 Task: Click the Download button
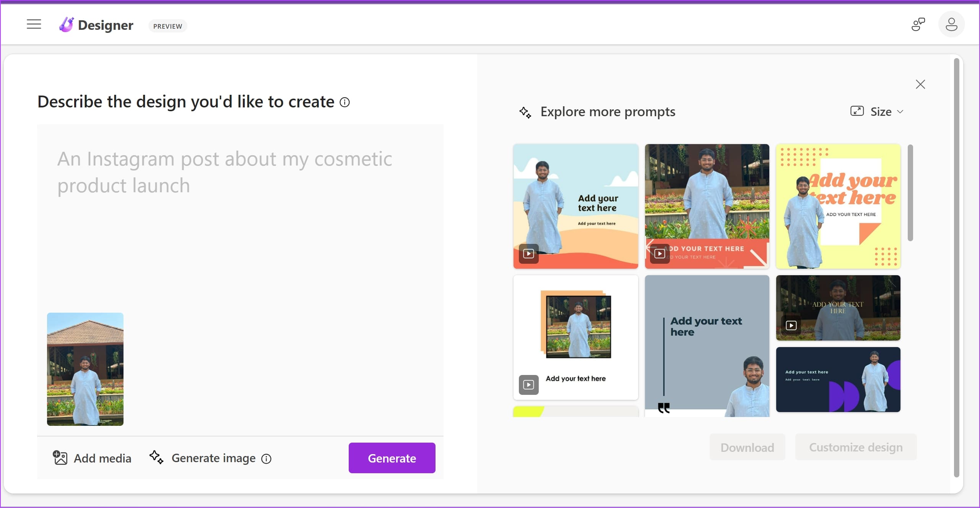coord(747,447)
